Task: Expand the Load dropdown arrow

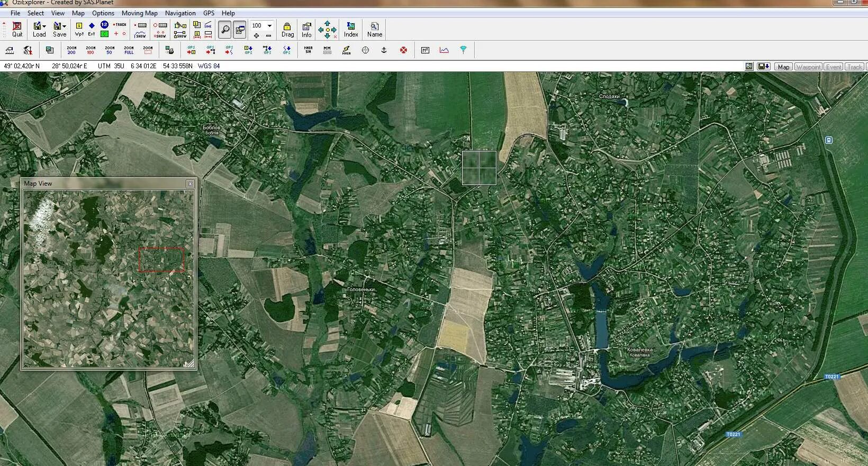Action: pos(44,26)
